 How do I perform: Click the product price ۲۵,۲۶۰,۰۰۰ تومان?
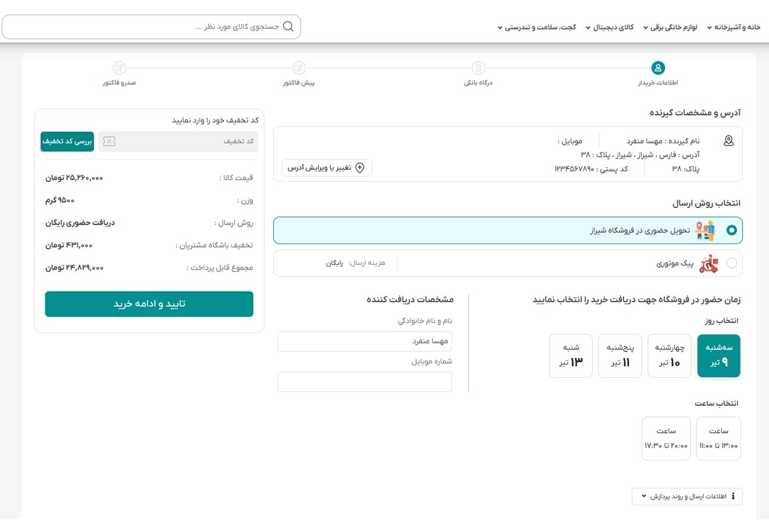tap(75, 177)
